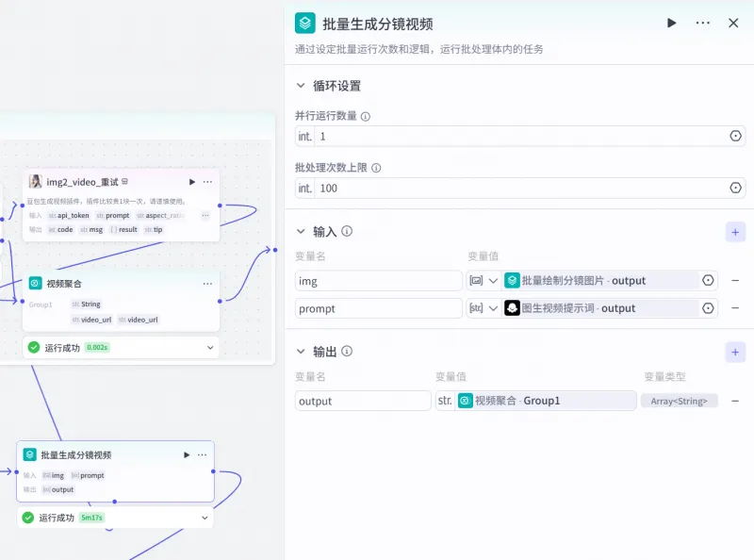The image size is (754, 560).
Task: Click the 视频聚合 icon in output variable row
Action: (463, 401)
